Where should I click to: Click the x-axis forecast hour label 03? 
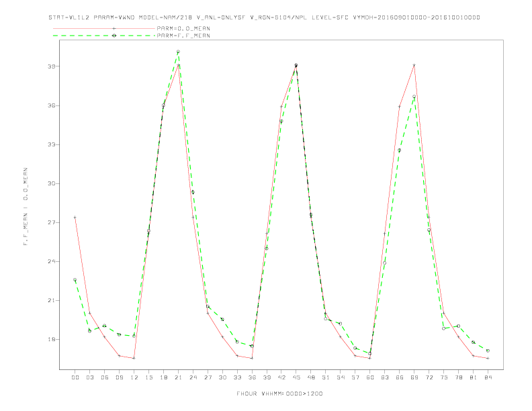[89, 377]
